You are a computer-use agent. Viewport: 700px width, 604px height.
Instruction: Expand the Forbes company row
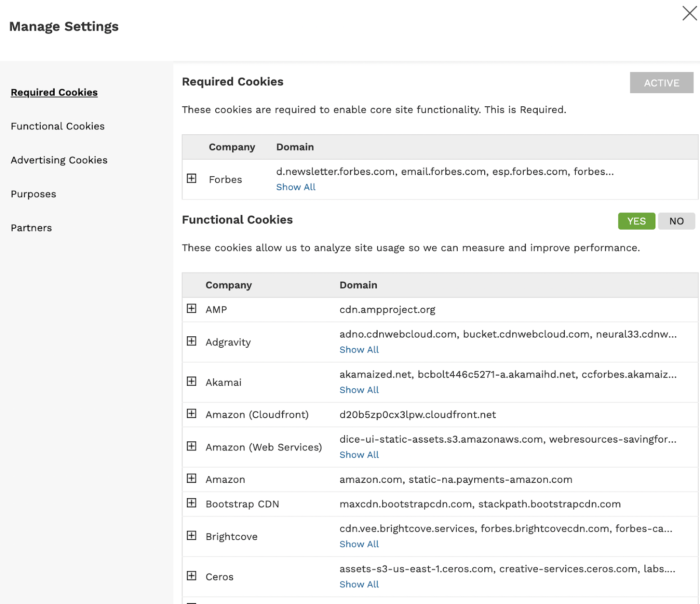(192, 178)
